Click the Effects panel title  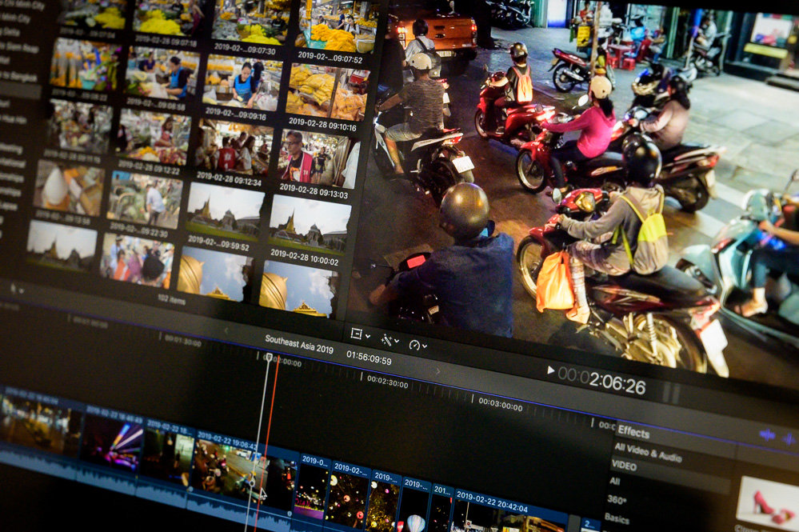(633, 432)
